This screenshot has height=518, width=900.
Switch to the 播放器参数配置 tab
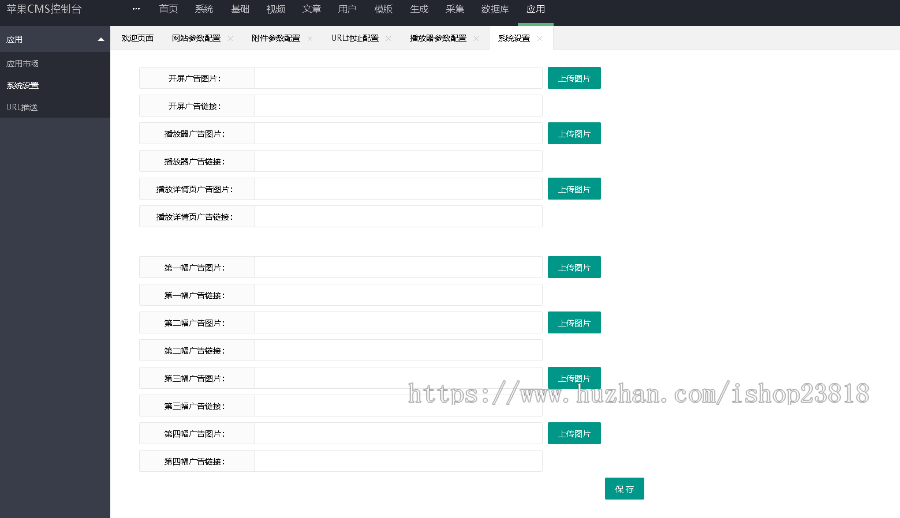(x=438, y=38)
